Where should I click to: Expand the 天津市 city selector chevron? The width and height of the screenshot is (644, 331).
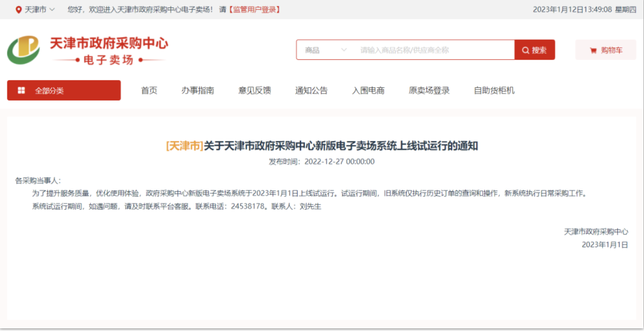(52, 9)
